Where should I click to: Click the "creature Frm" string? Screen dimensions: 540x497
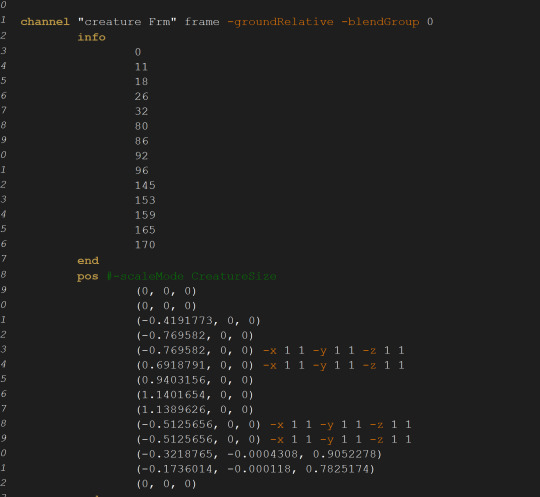click(127, 22)
